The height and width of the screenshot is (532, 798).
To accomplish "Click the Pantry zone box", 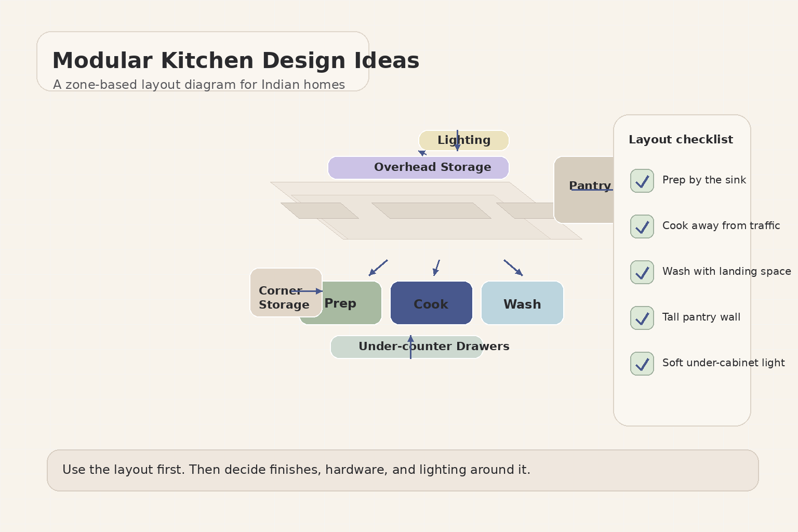I will tap(584, 190).
